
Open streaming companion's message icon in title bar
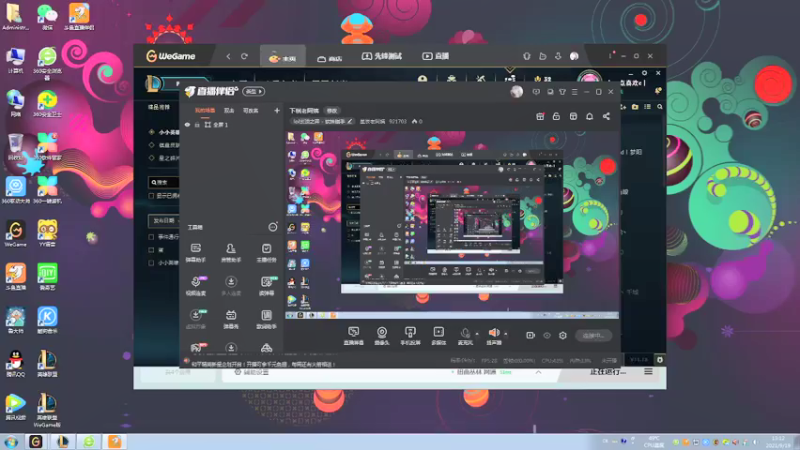click(536, 92)
